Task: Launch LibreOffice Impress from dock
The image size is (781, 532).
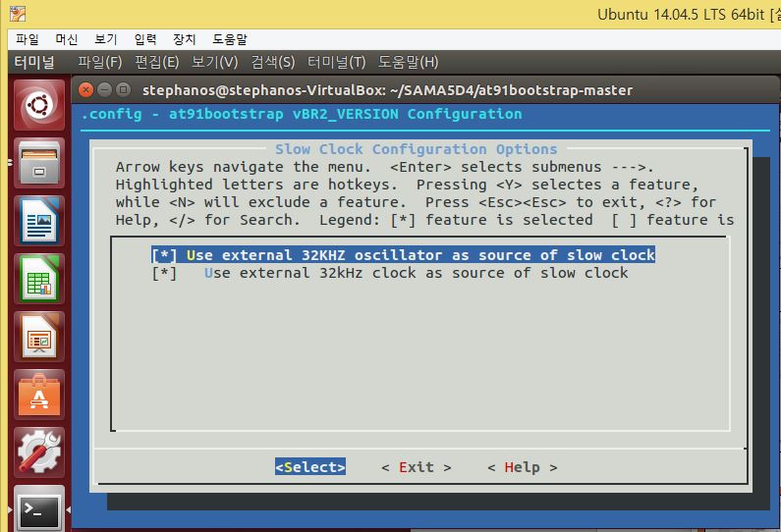Action: [x=39, y=337]
